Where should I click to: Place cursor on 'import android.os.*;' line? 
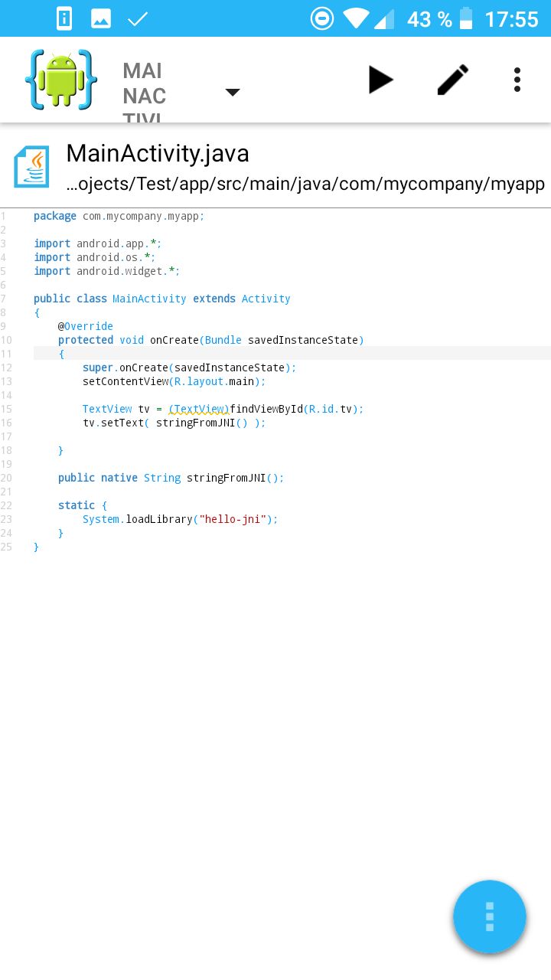click(x=94, y=257)
